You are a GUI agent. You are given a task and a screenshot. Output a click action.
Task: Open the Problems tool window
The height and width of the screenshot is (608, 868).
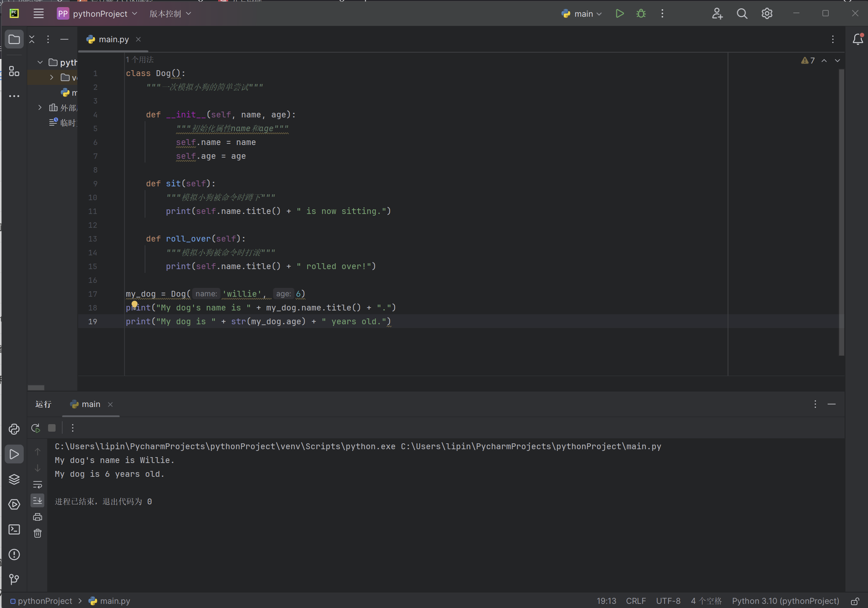pyautogui.click(x=14, y=555)
